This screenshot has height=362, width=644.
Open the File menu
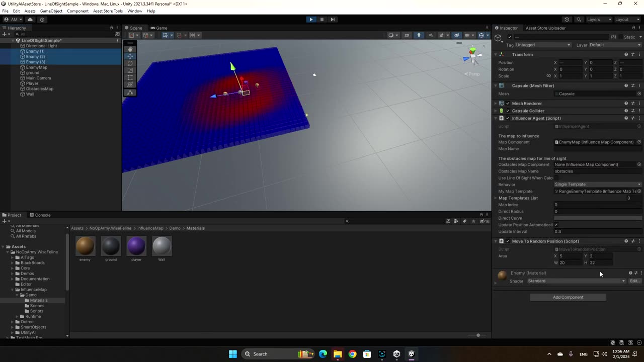pyautogui.click(x=5, y=11)
